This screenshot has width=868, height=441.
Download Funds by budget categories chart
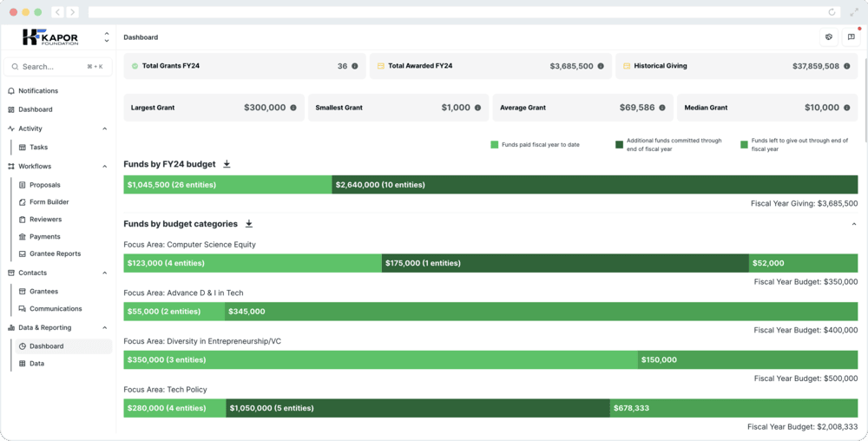[x=248, y=224]
